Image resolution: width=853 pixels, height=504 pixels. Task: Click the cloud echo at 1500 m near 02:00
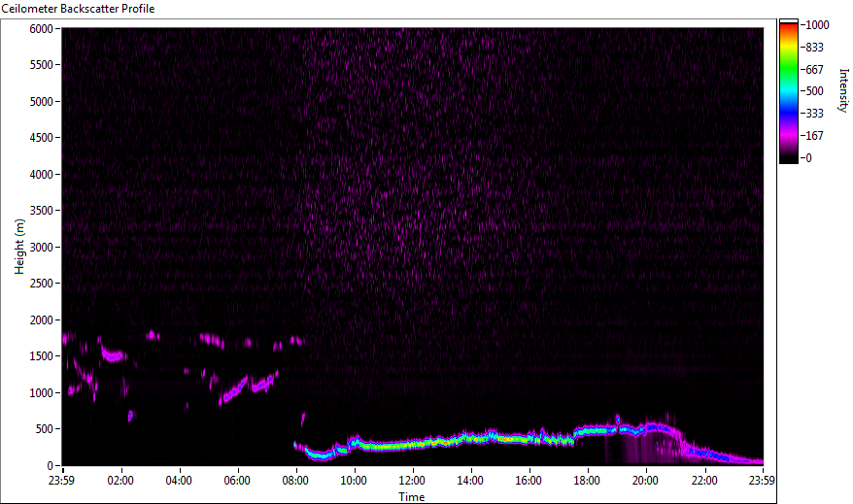(x=113, y=356)
